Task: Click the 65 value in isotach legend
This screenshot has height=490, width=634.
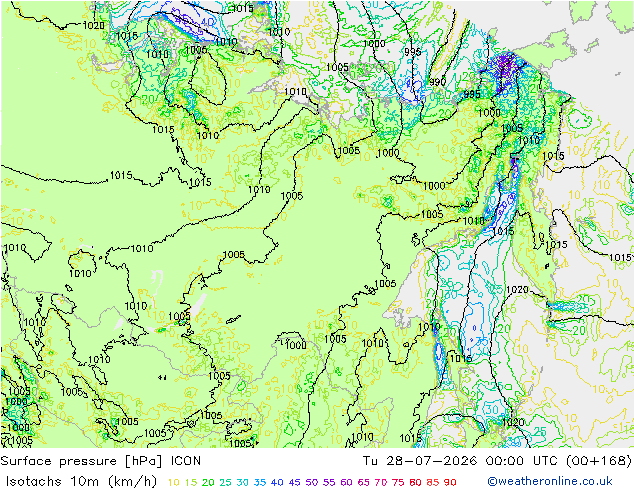Action: 363,482
